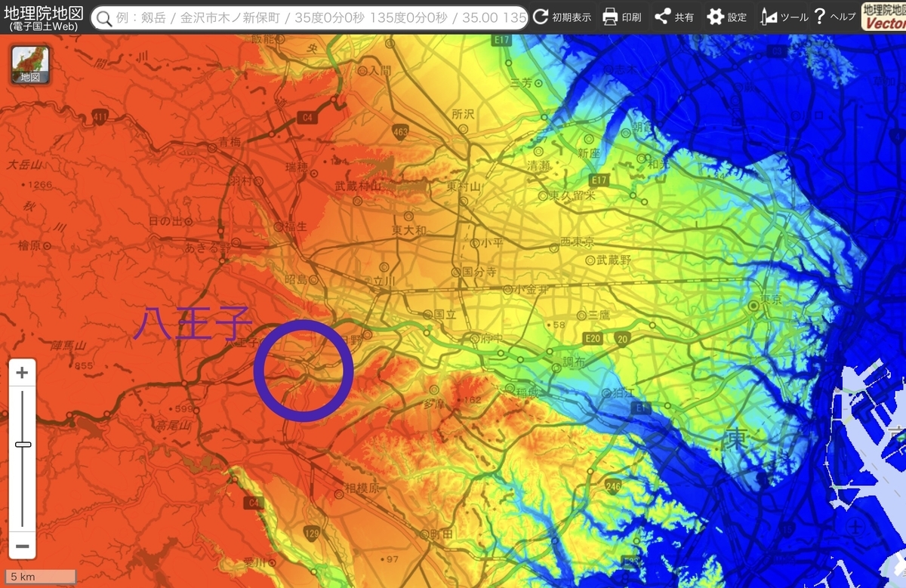Click the 5 km scale bar
Image resolution: width=906 pixels, height=588 pixels.
(42, 577)
